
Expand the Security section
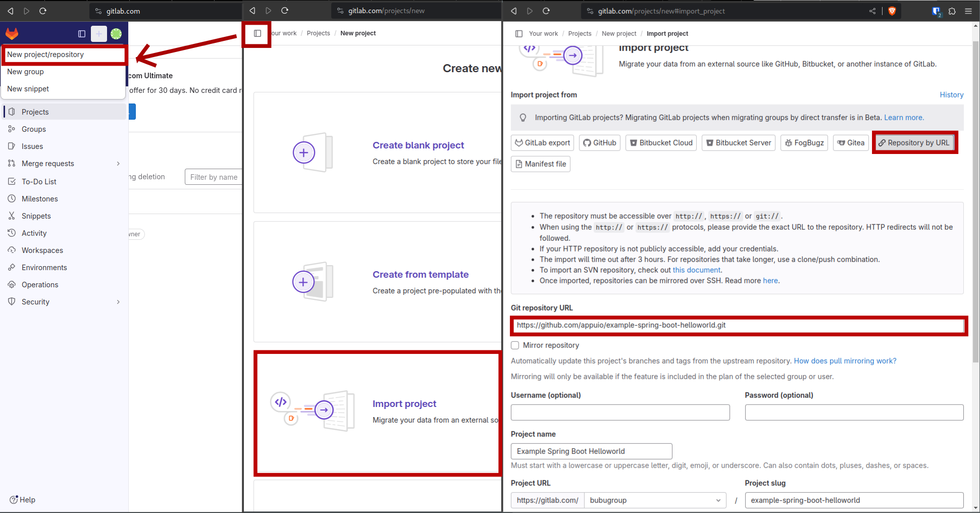[118, 301]
